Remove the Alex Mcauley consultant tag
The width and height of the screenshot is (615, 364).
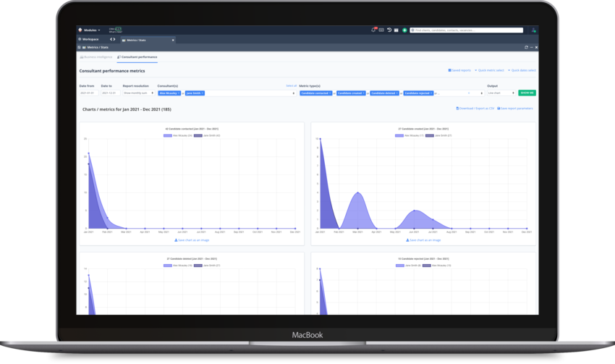(x=179, y=93)
